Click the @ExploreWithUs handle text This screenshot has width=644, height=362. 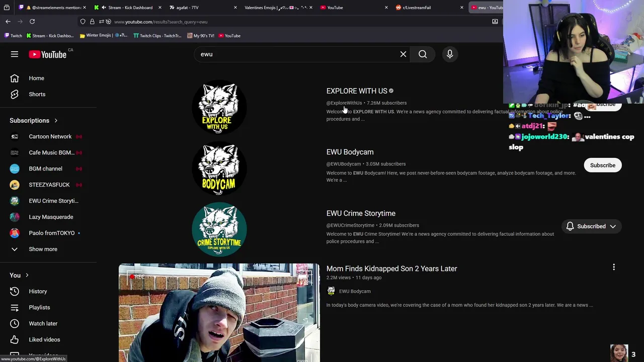coord(344,103)
